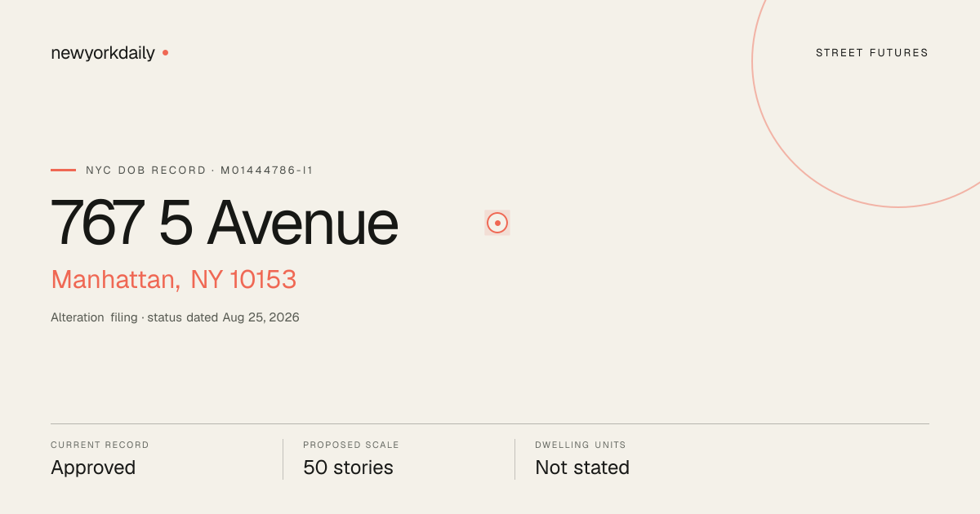980x514 pixels.
Task: Select the STREET FUTURES header label
Action: [872, 53]
